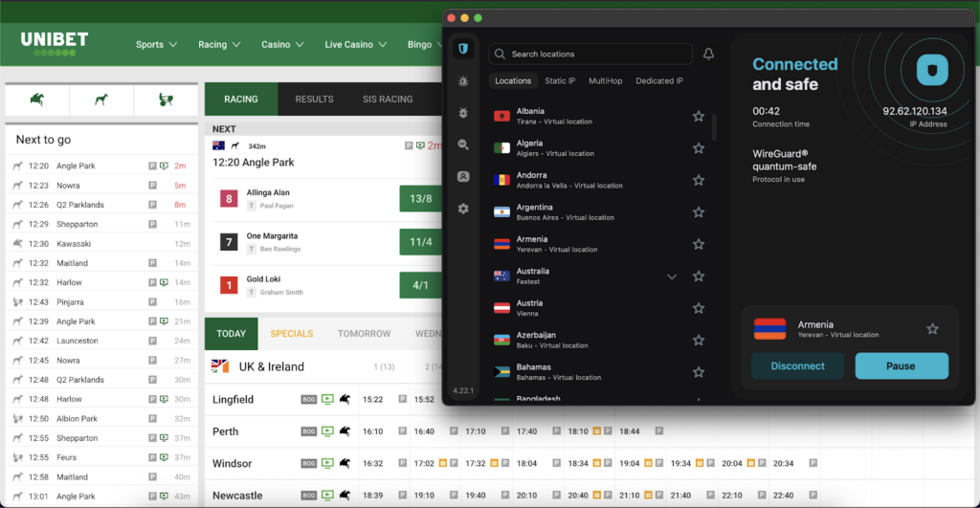Switch to the Static IP tab

[559, 80]
